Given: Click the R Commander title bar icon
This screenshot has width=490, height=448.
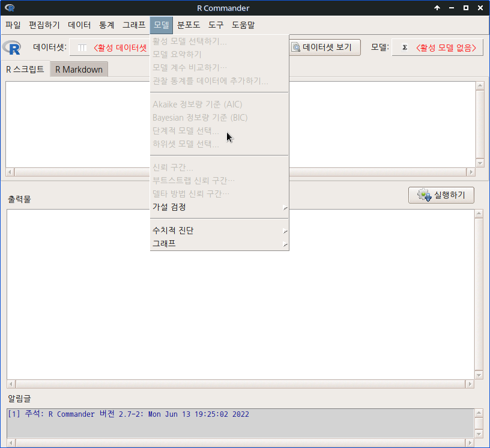Looking at the screenshot, I should coord(10,8).
